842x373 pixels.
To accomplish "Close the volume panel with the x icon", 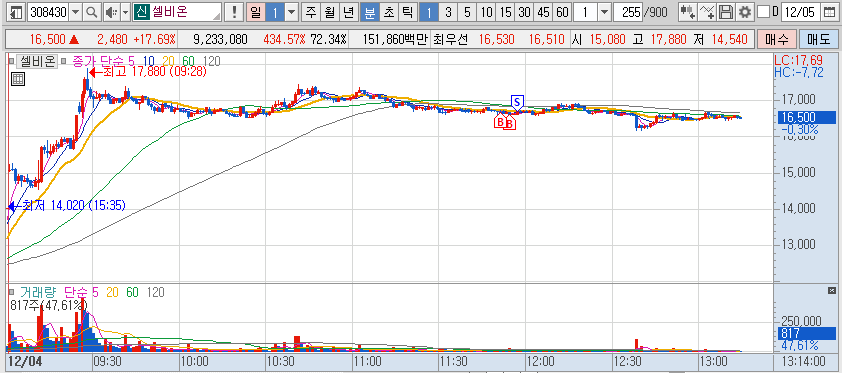I will (x=832, y=290).
